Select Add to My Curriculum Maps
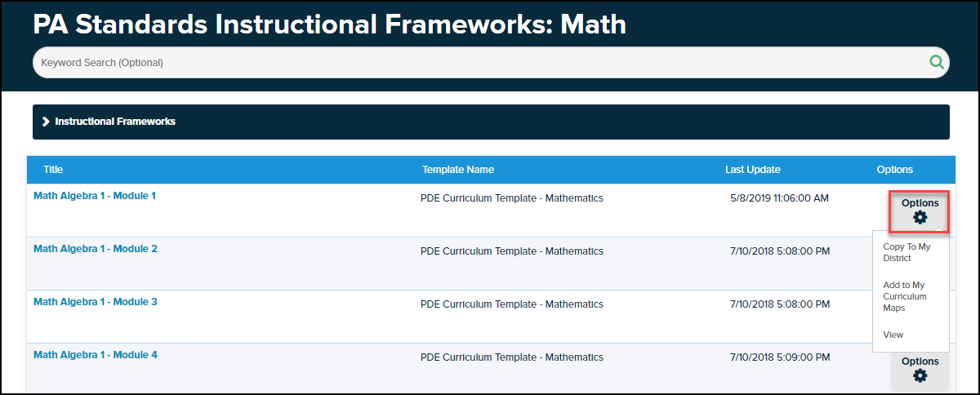This screenshot has width=980, height=395. [905, 296]
